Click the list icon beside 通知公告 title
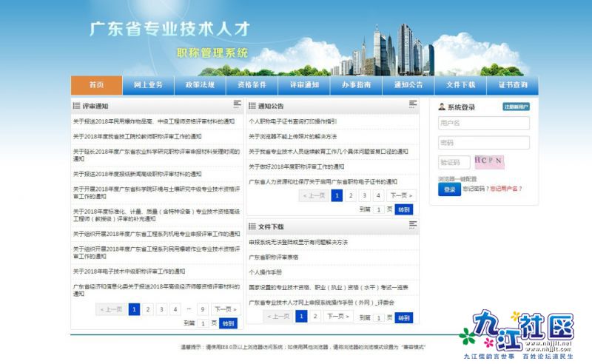592x364 pixels. coord(252,106)
